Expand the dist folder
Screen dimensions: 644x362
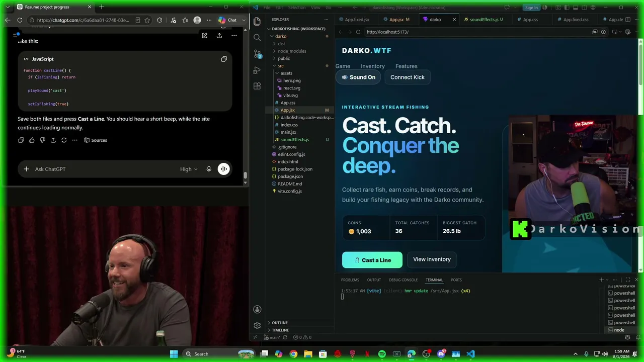pyautogui.click(x=281, y=44)
